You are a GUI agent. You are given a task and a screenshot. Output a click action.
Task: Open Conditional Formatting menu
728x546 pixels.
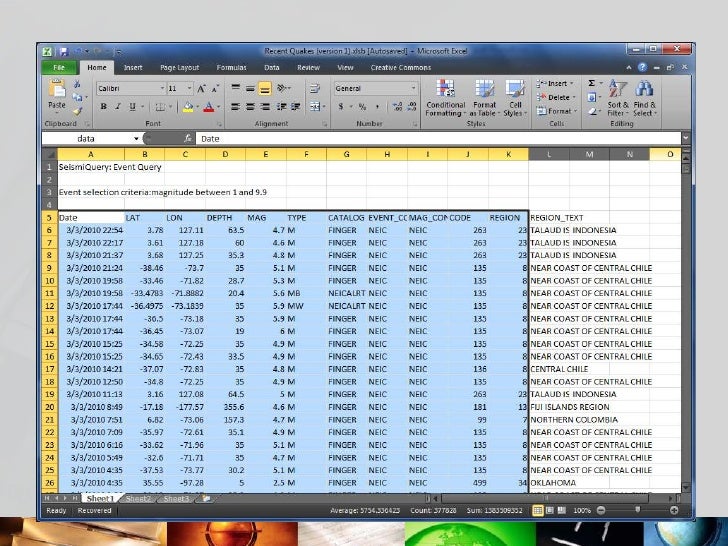tap(445, 98)
